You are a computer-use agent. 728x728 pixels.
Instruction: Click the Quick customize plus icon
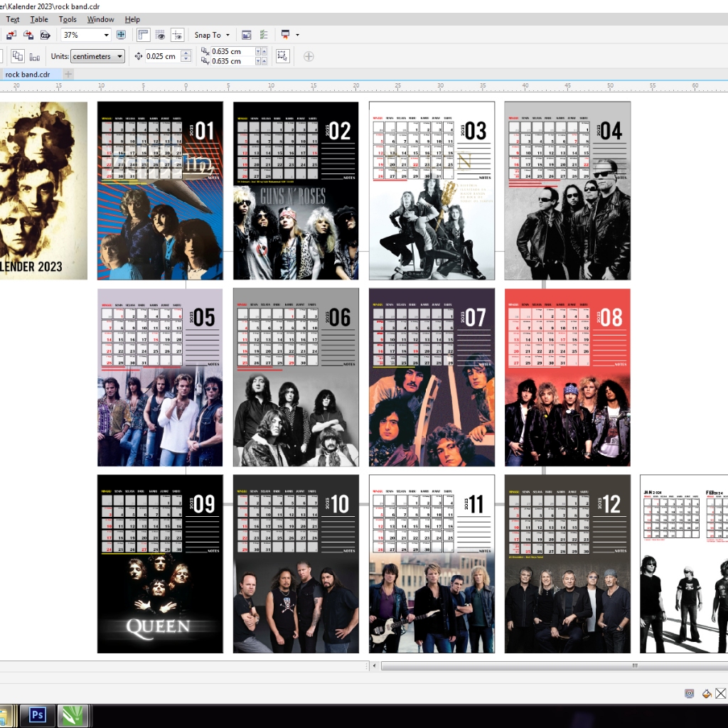[x=309, y=56]
